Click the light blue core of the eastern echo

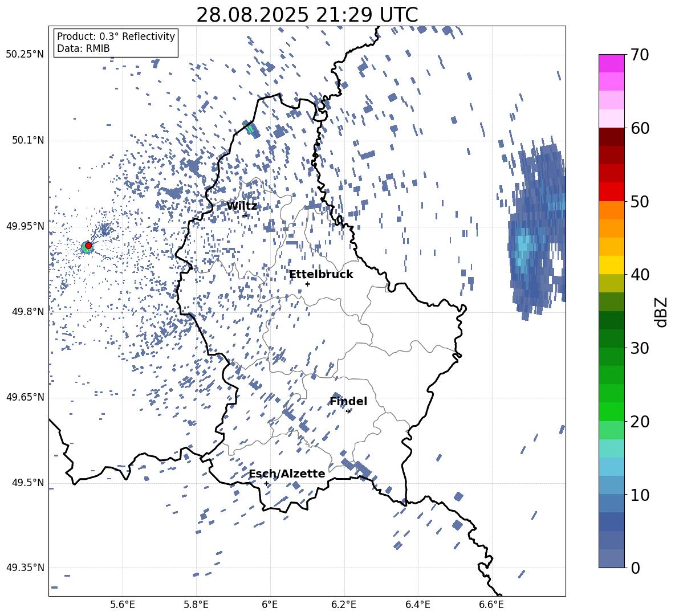coord(523,250)
